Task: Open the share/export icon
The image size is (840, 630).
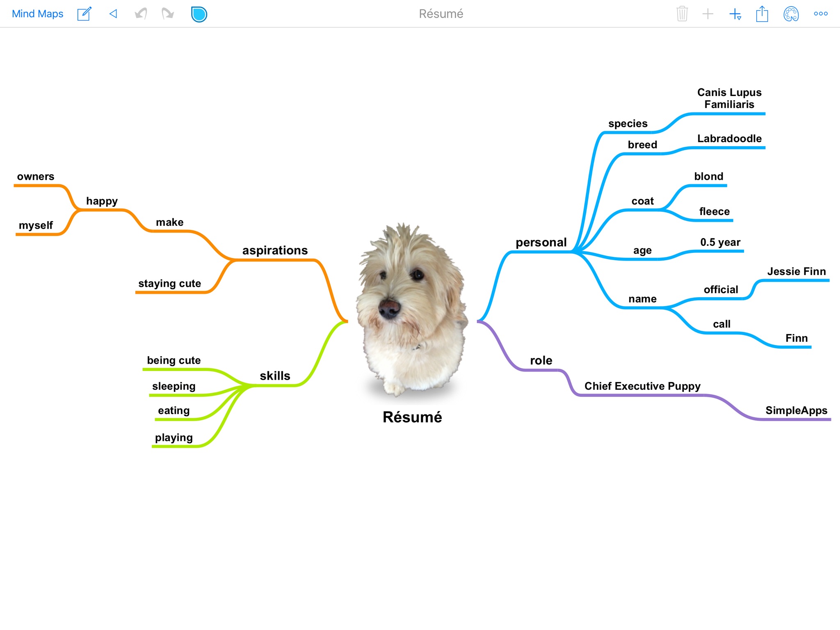Action: click(762, 14)
